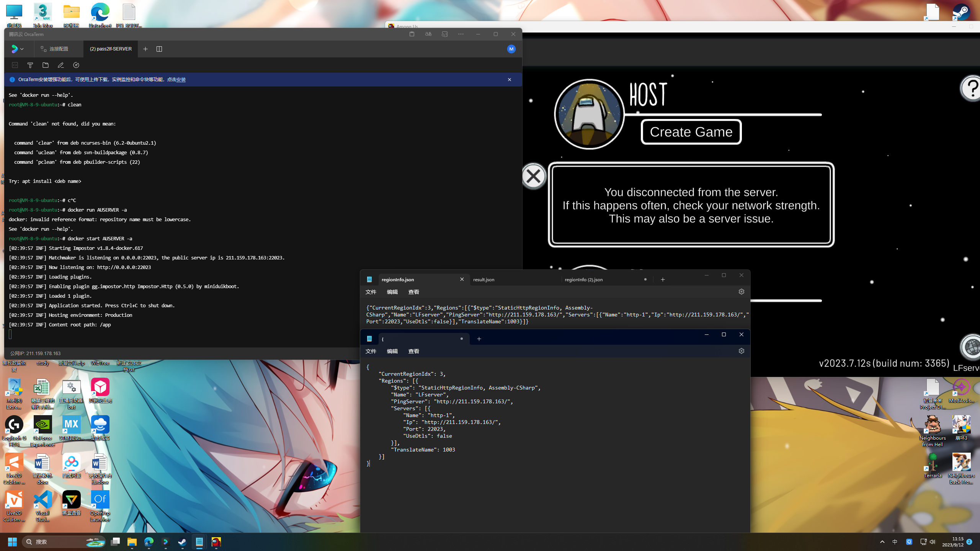980x551 pixels.
Task: Expand the dropdown arrow beside OrcaTerm logo
Action: [x=22, y=49]
